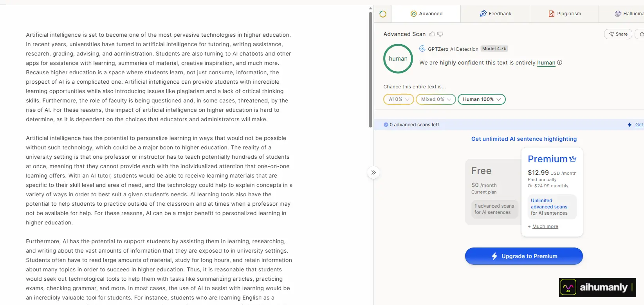
Task: Click Upgrade to Premium button
Action: coord(524,256)
